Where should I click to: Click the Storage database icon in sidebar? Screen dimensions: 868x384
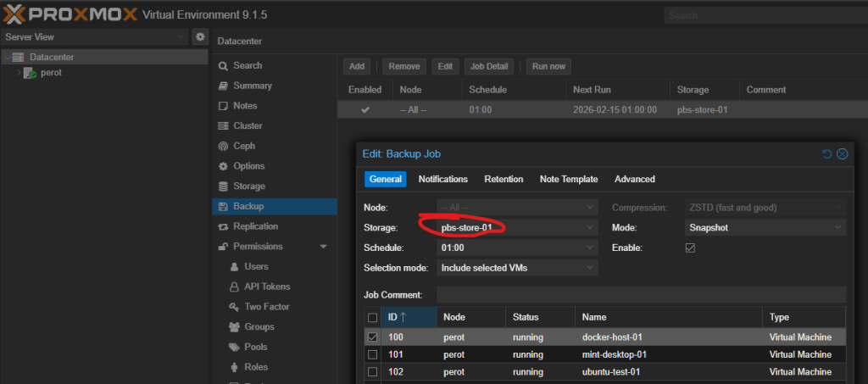click(223, 186)
